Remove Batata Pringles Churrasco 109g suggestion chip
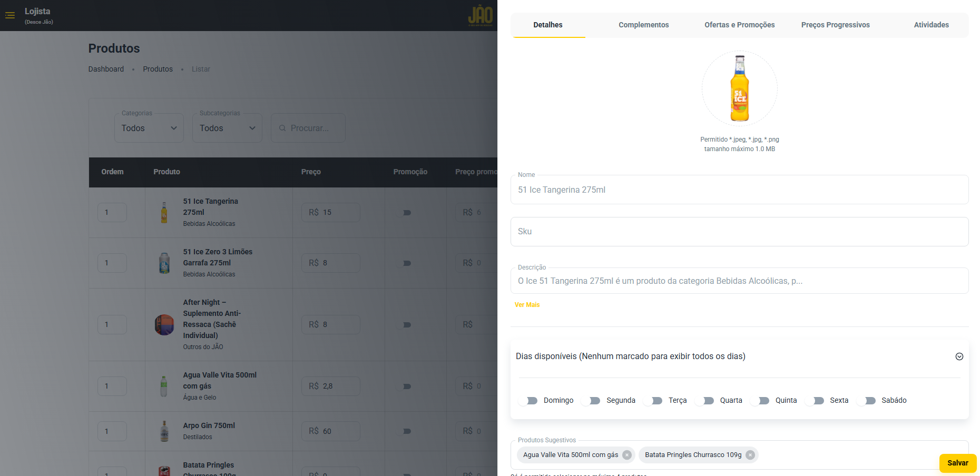 750,455
